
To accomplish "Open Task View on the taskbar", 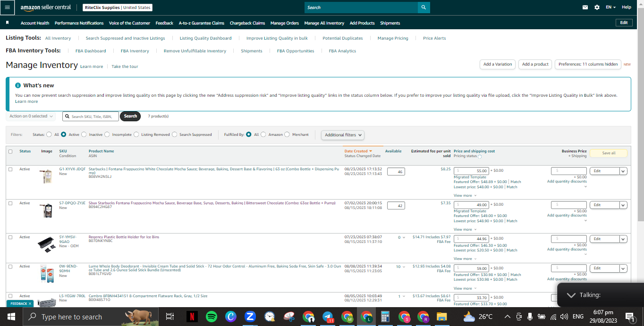I will pos(170,317).
